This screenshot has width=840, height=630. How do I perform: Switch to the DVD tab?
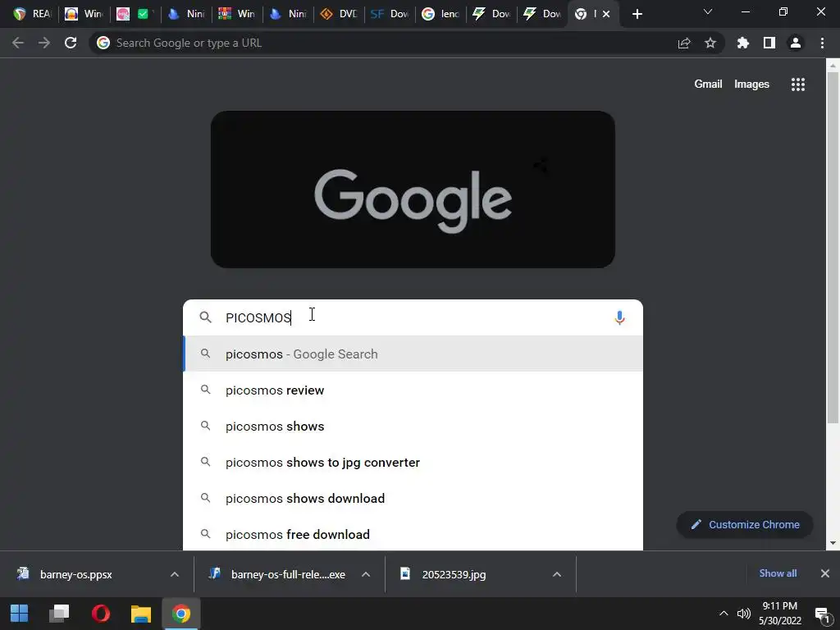tap(339, 14)
